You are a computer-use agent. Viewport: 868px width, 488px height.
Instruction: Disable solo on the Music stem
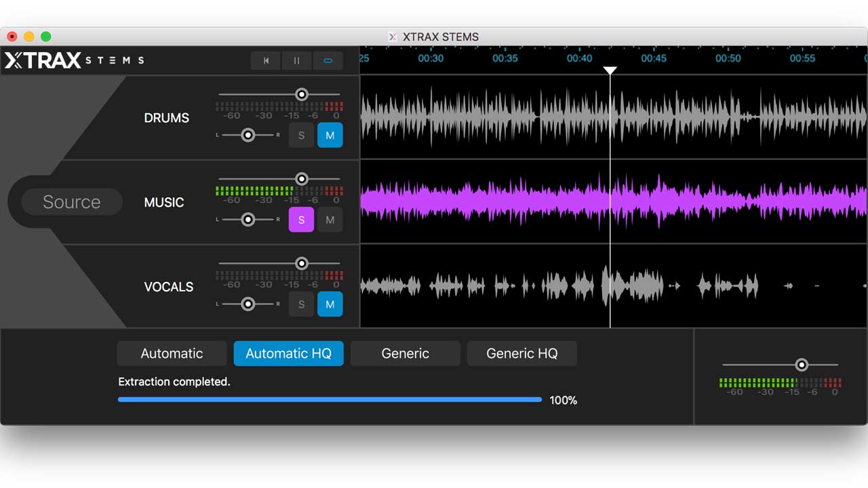301,220
